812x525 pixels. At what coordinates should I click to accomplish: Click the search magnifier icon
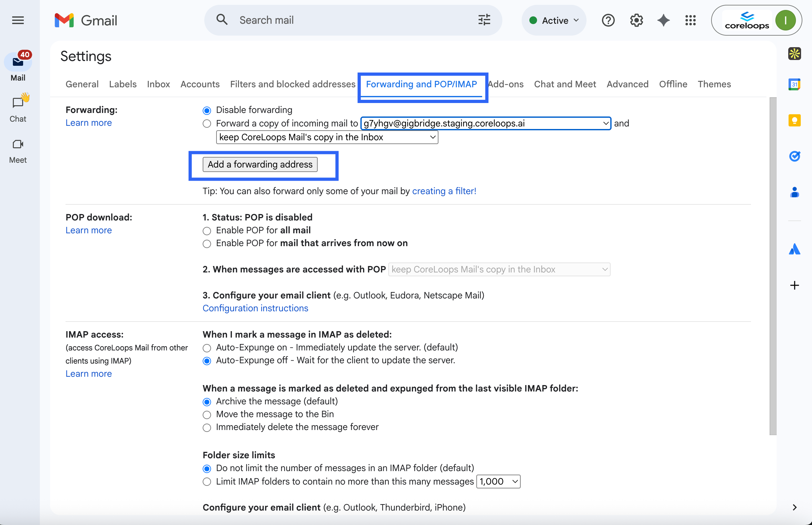click(222, 20)
